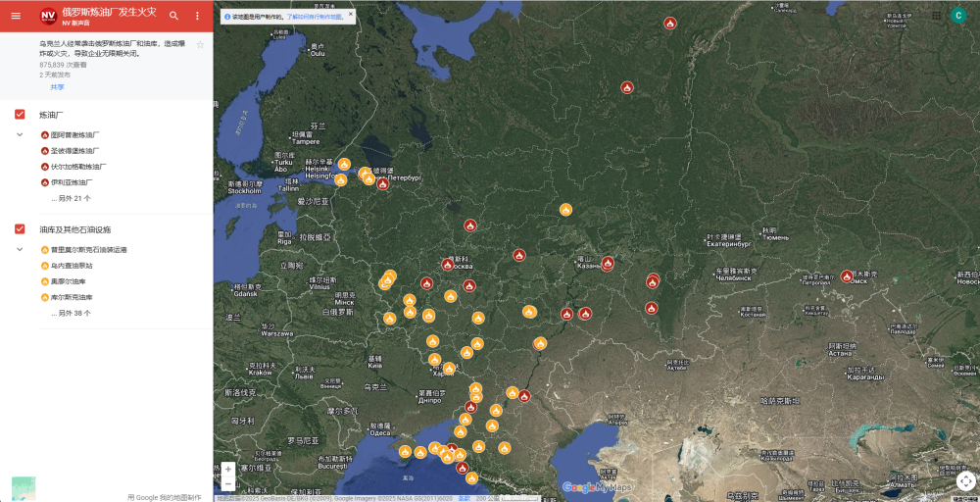This screenshot has width=980, height=502.
Task: Open the three-dot more options menu
Action: point(198,16)
